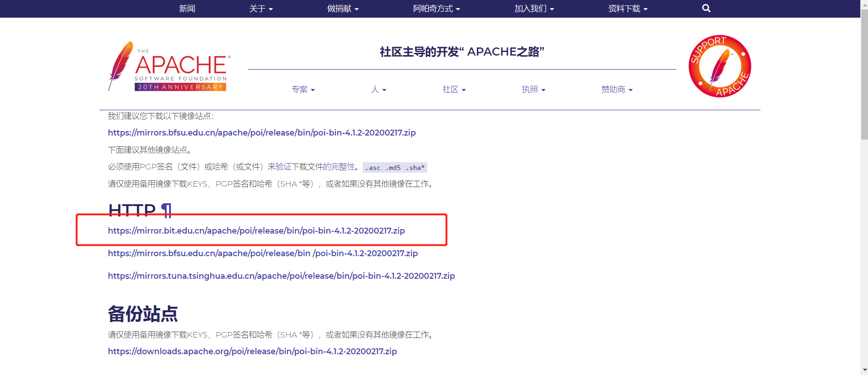The height and width of the screenshot is (375, 868).
Task: Click the 备份站点 heading
Action: [x=143, y=314]
